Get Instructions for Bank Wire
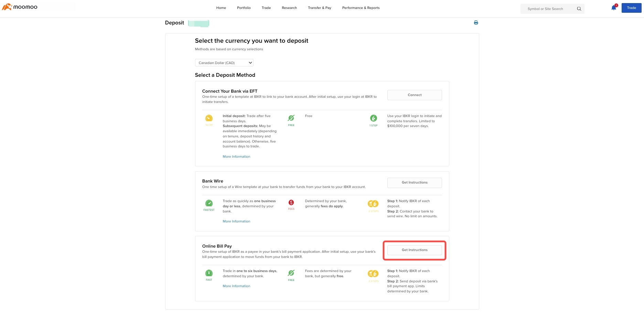The image size is (644, 312). (415, 183)
